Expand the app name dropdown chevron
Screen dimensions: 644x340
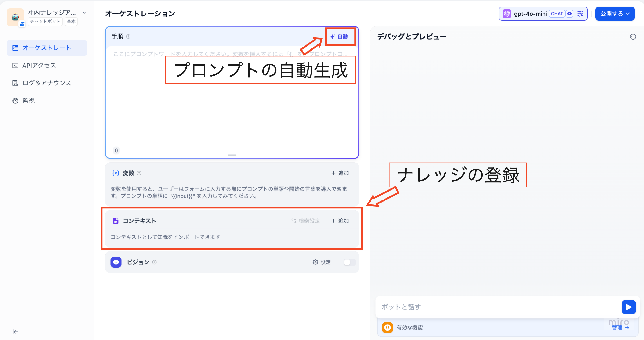click(x=84, y=12)
